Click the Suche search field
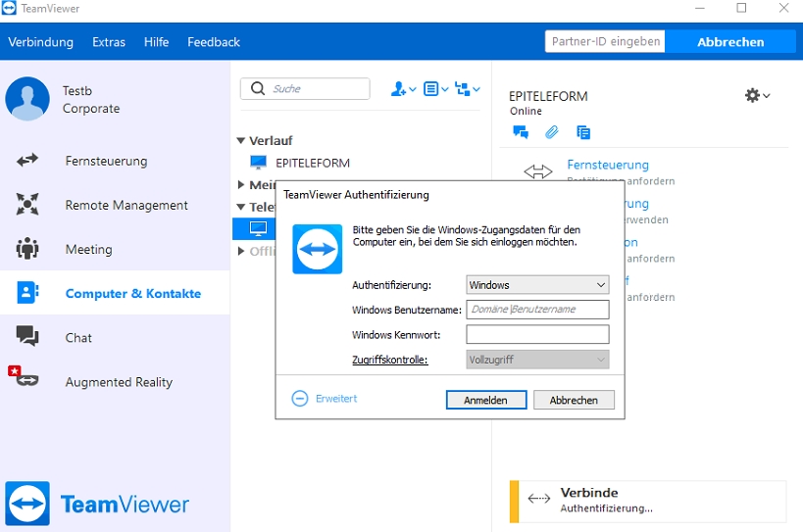Image resolution: width=803 pixels, height=532 pixels. click(x=305, y=88)
